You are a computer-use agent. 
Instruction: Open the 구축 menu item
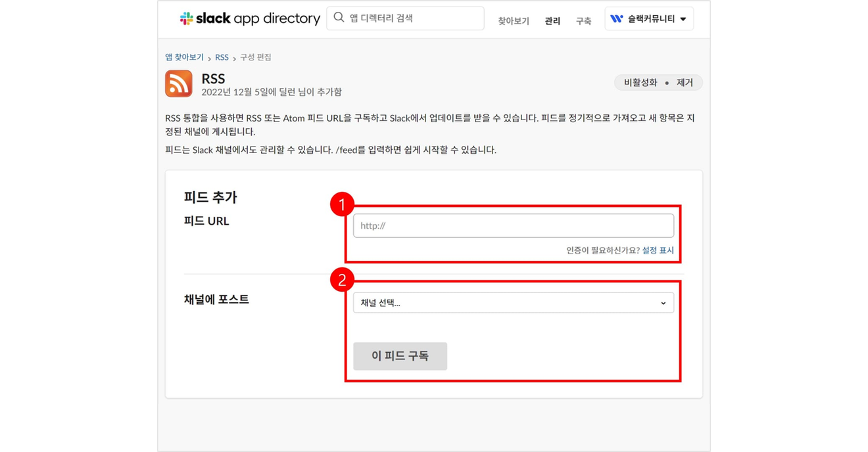583,21
